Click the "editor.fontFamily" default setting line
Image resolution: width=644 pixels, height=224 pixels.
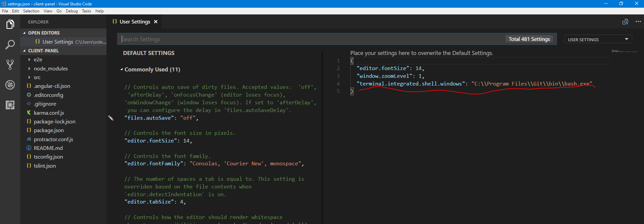214,164
